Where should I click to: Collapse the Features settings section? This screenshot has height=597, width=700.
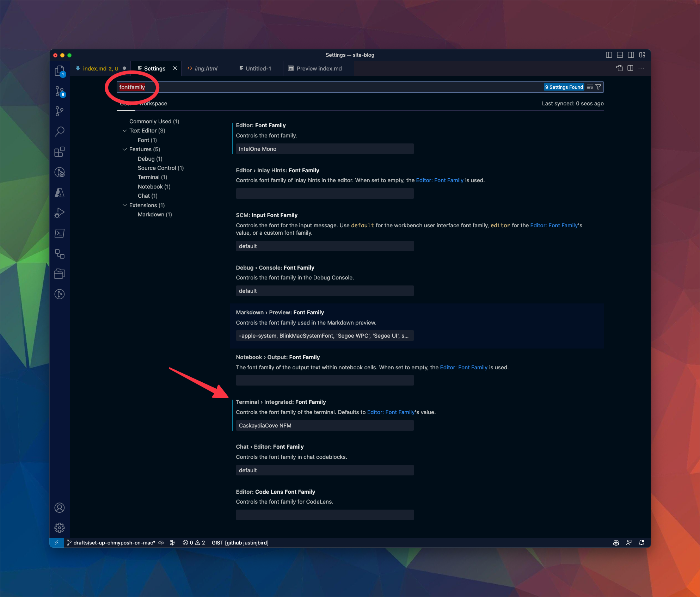(125, 149)
